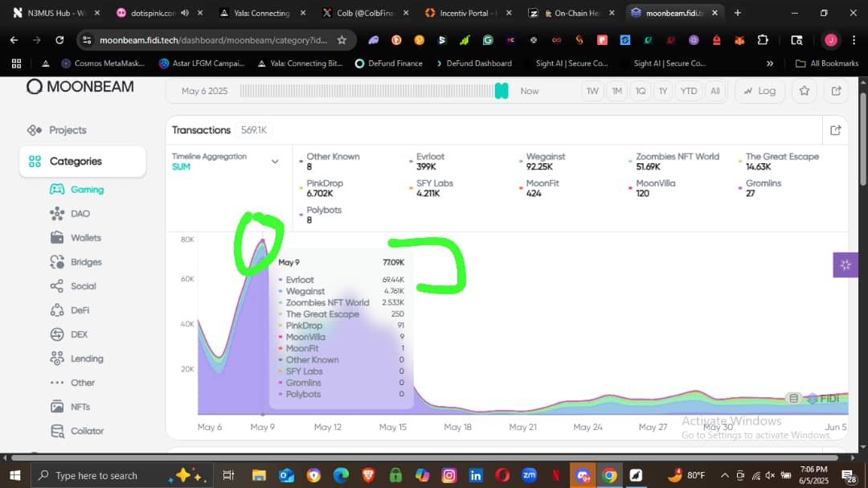
Task: Toggle the Log scale button
Action: tap(759, 91)
